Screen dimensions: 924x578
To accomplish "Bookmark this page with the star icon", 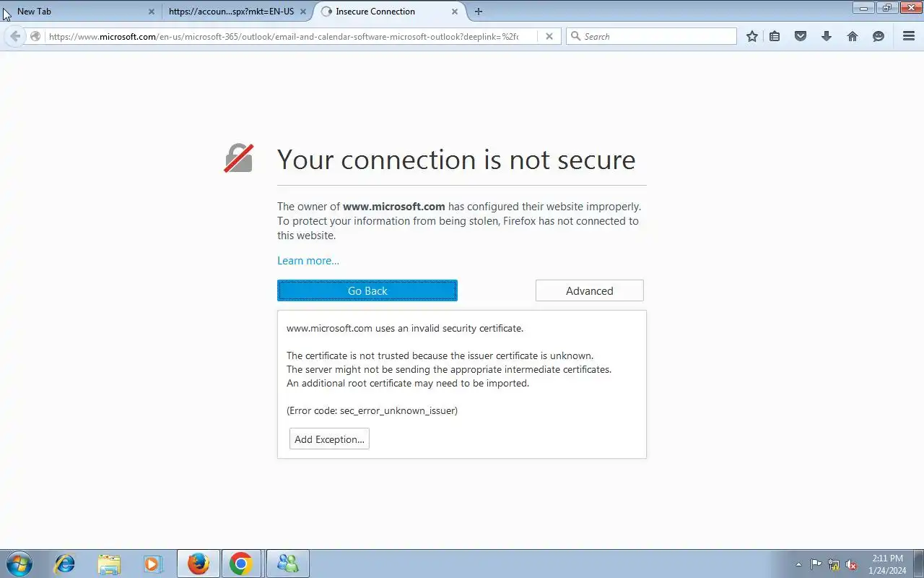I will click(x=752, y=36).
